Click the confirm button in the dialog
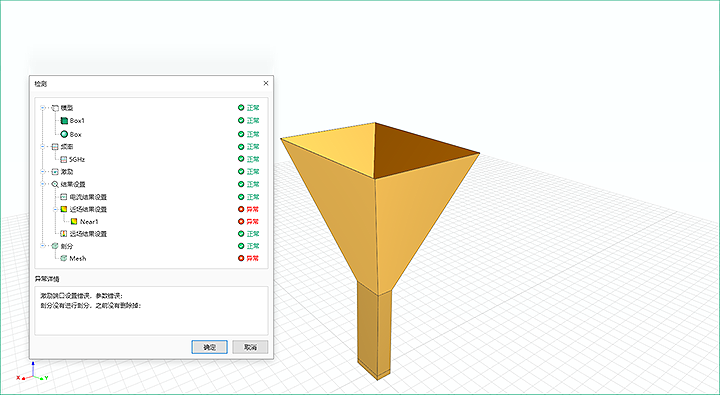Screen dimensions: 720x395 point(209,347)
